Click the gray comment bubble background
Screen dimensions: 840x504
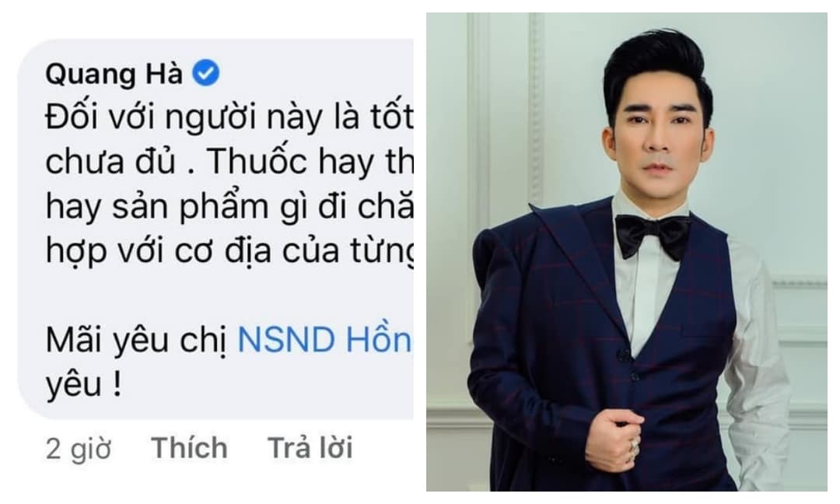[215, 230]
